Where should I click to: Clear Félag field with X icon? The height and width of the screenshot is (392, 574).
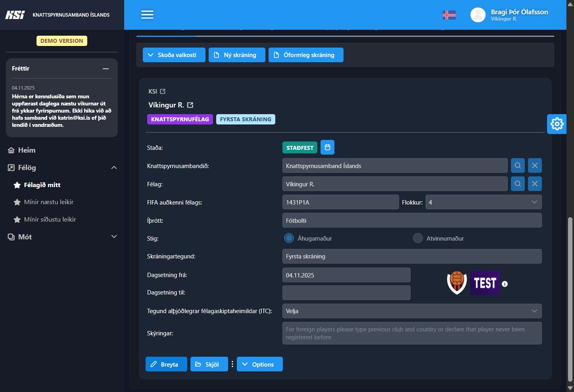point(535,184)
